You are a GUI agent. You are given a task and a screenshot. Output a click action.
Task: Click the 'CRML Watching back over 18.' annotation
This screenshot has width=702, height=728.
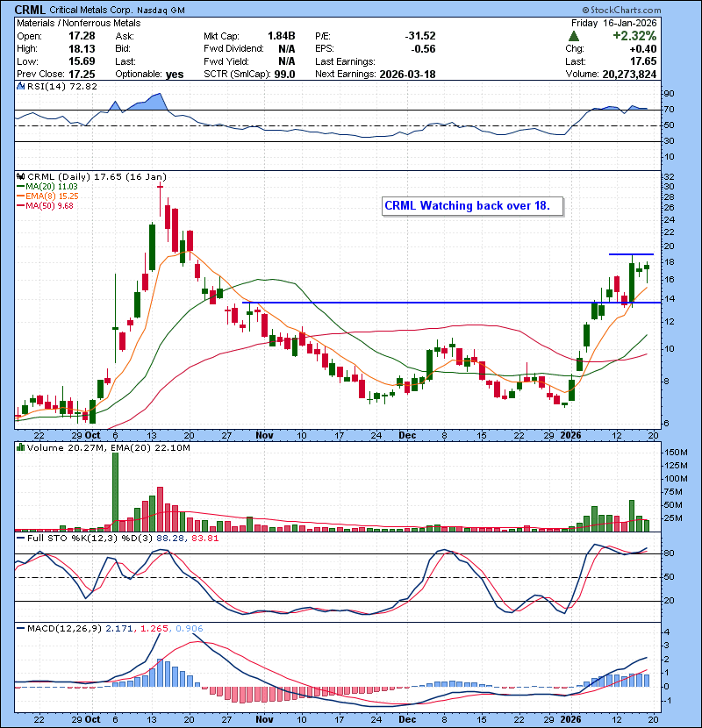click(472, 206)
